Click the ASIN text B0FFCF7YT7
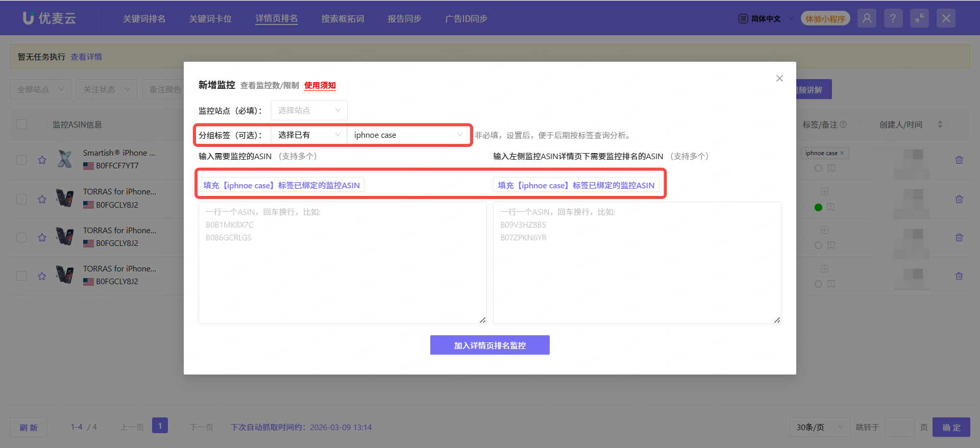980x448 pixels. (x=117, y=166)
